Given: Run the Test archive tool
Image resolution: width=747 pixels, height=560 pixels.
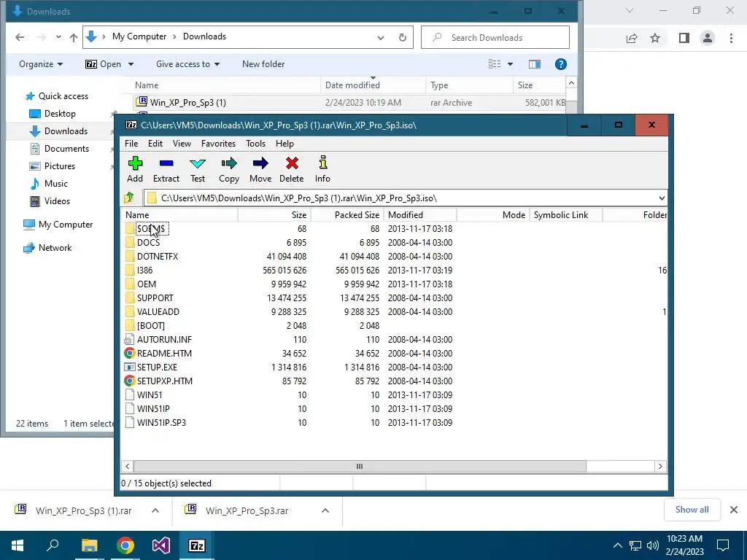Looking at the screenshot, I should click(198, 164).
